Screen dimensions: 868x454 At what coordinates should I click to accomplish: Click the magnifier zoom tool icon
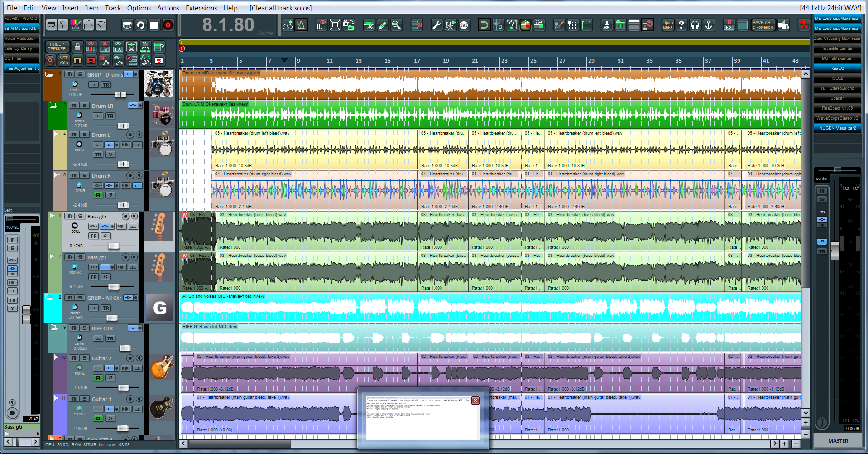click(396, 25)
